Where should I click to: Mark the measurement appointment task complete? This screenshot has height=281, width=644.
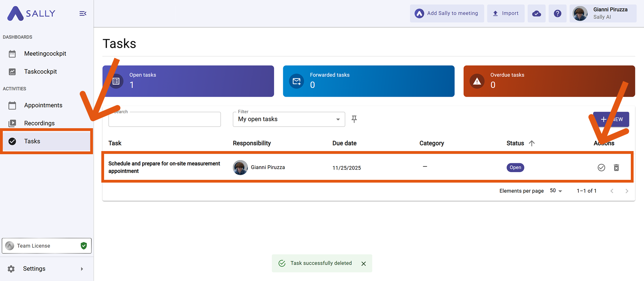point(601,168)
